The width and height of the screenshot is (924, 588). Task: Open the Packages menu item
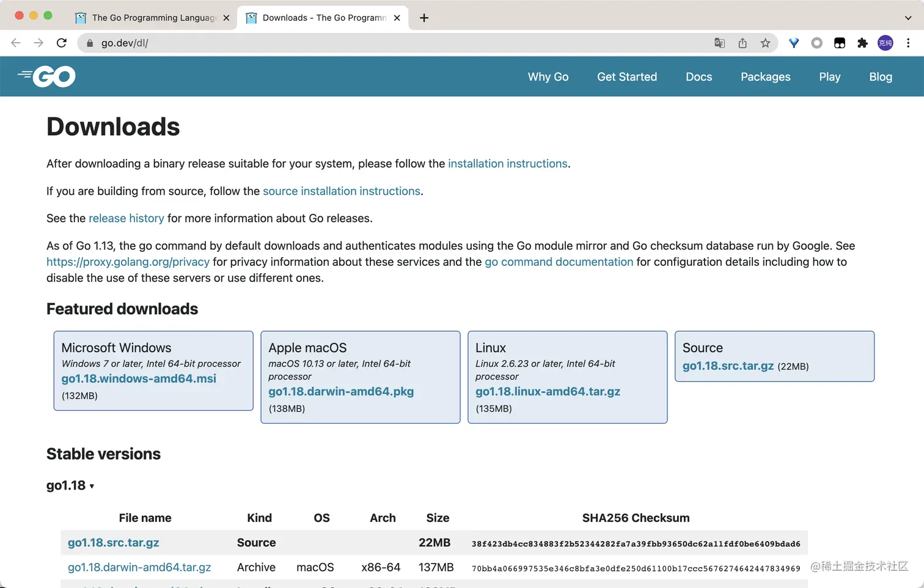tap(766, 76)
